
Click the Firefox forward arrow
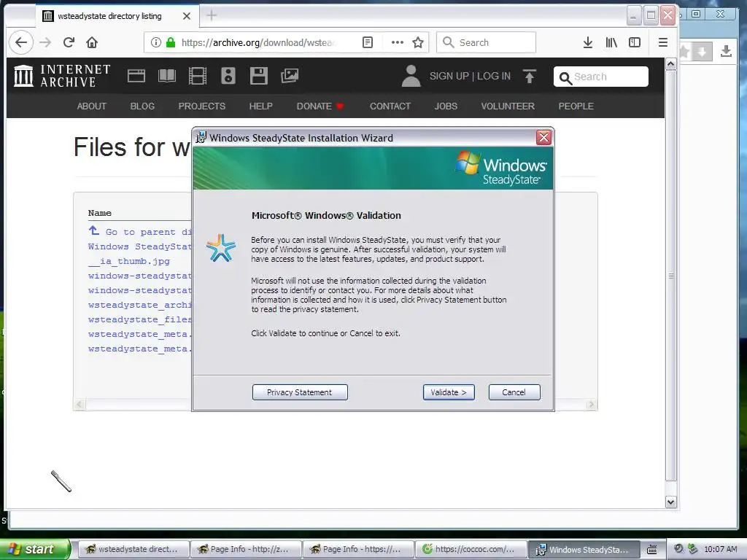pos(45,42)
